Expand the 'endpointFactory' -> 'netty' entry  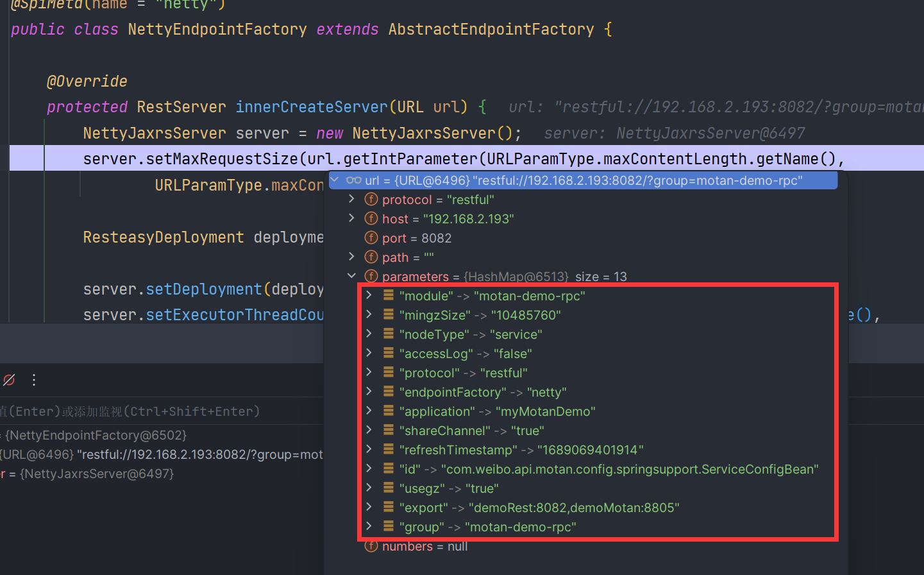click(x=370, y=391)
